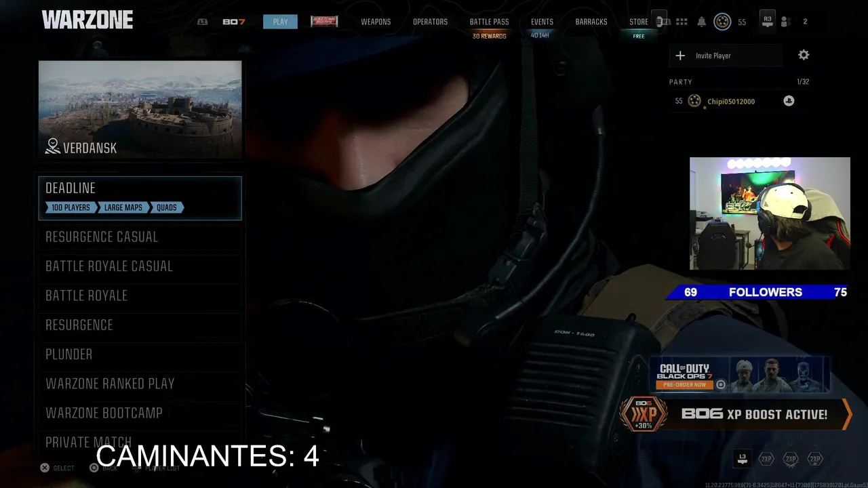Open the Nuketown event banner icon
This screenshot has width=868, height=488.
click(x=324, y=22)
